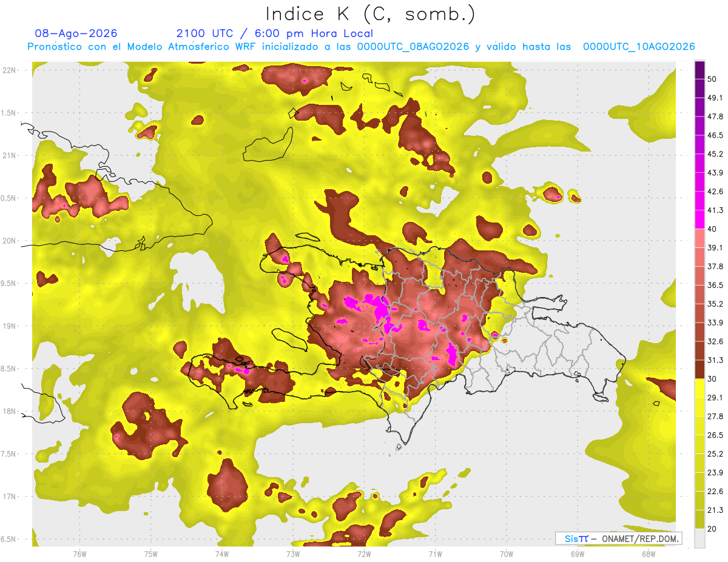
Task: Click the legend value "21.3"
Action: [715, 510]
